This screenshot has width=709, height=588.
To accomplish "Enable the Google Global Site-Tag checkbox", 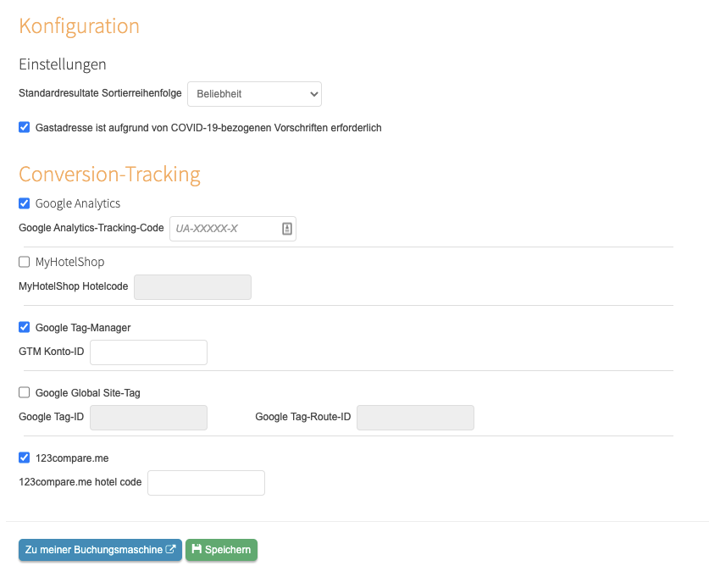I will pos(25,392).
